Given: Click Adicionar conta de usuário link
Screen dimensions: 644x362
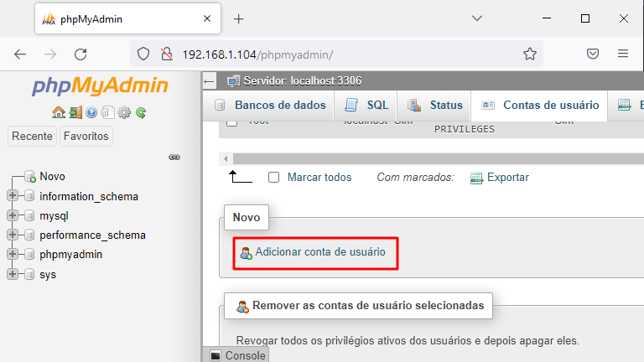Looking at the screenshot, I should (320, 252).
